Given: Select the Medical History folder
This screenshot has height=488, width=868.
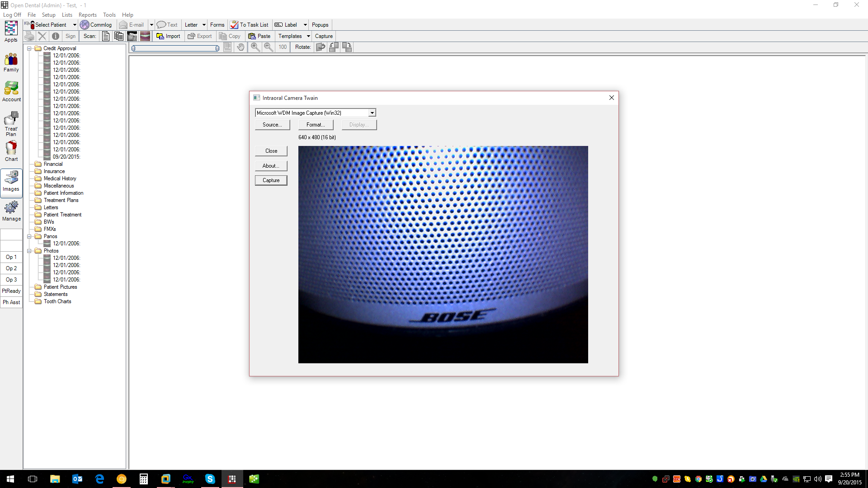Looking at the screenshot, I should coord(60,178).
